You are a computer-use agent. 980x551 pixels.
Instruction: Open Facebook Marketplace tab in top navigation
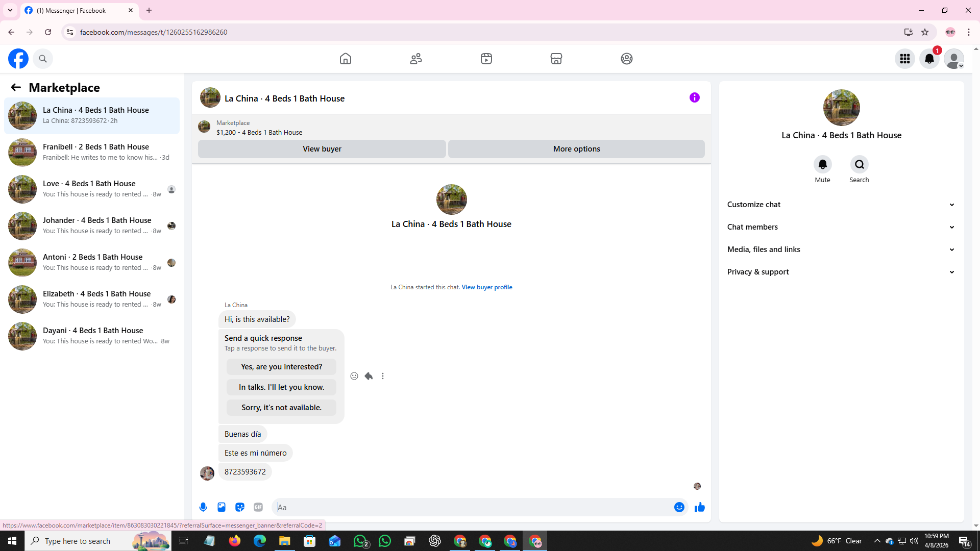point(556,59)
